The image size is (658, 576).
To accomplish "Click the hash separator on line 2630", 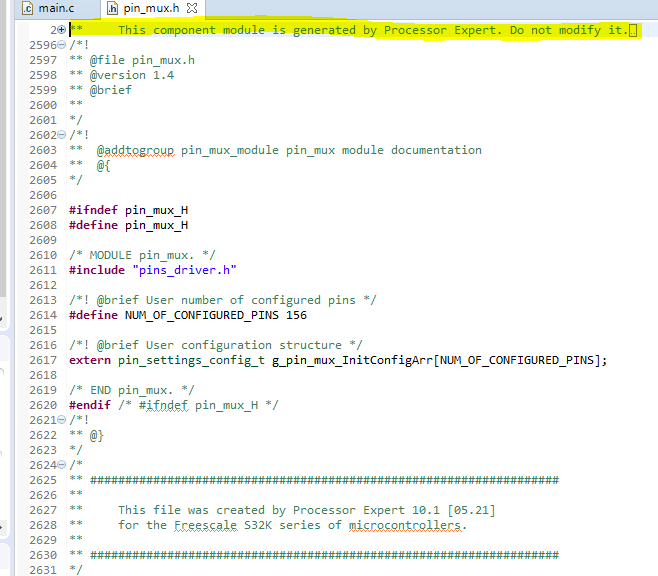I will 324,555.
